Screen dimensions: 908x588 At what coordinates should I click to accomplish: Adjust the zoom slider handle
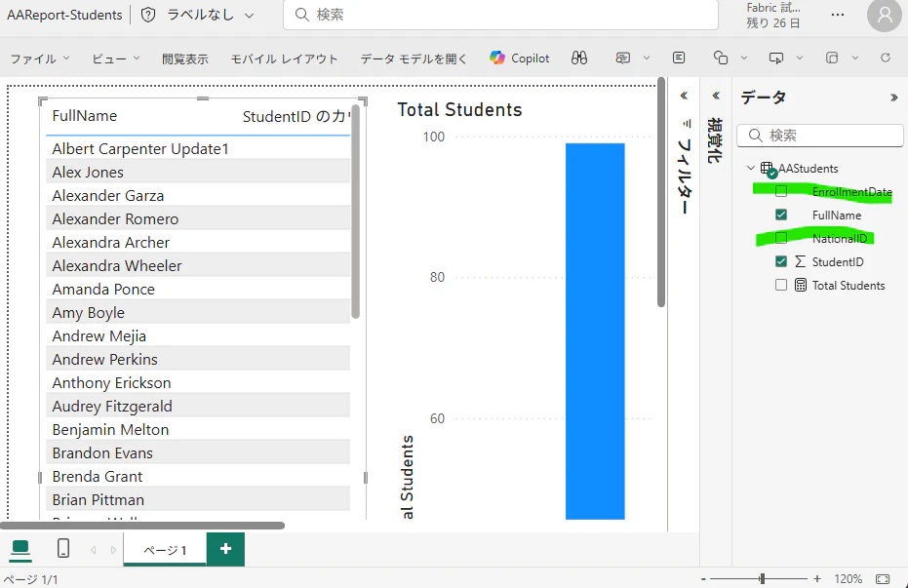763,578
